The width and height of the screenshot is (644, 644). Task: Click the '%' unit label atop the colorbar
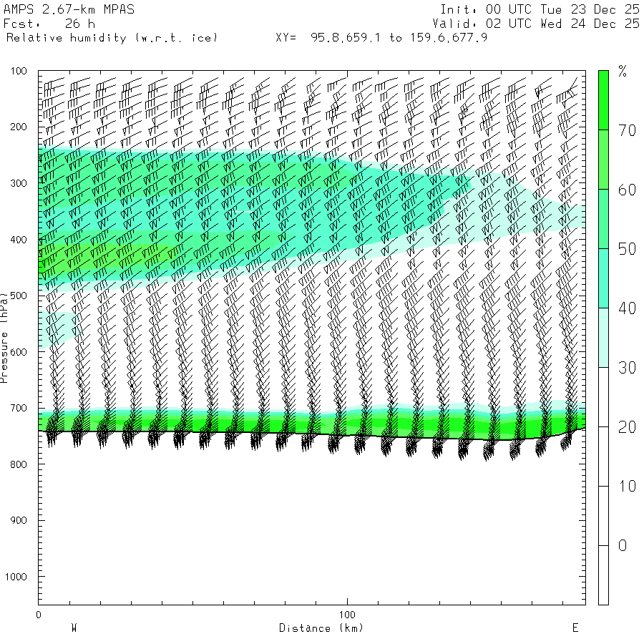point(623,72)
